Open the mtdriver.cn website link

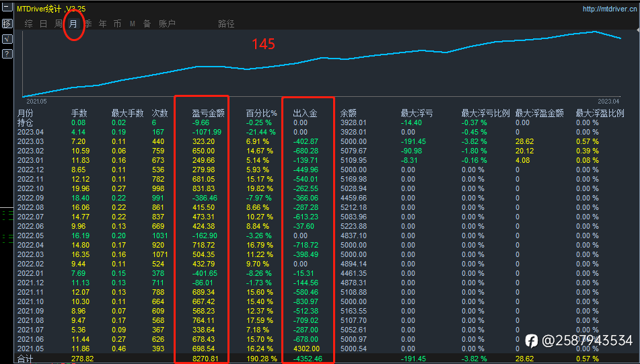[x=609, y=9]
